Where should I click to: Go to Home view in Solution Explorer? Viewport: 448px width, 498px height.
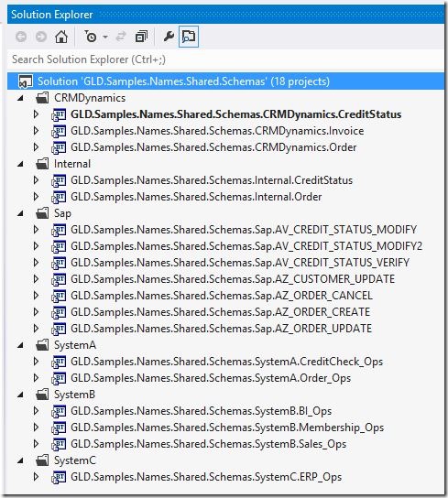[x=61, y=37]
